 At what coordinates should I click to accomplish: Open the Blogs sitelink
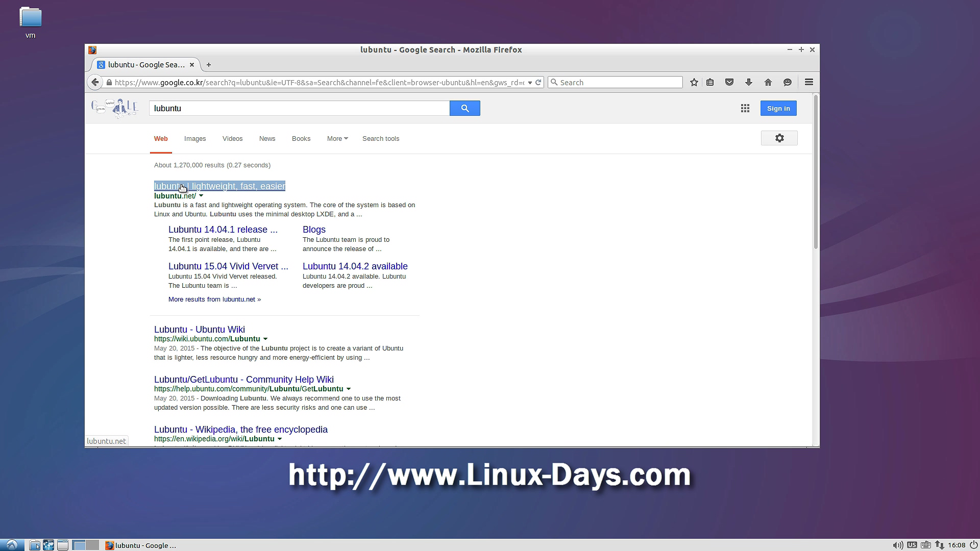[x=314, y=230]
